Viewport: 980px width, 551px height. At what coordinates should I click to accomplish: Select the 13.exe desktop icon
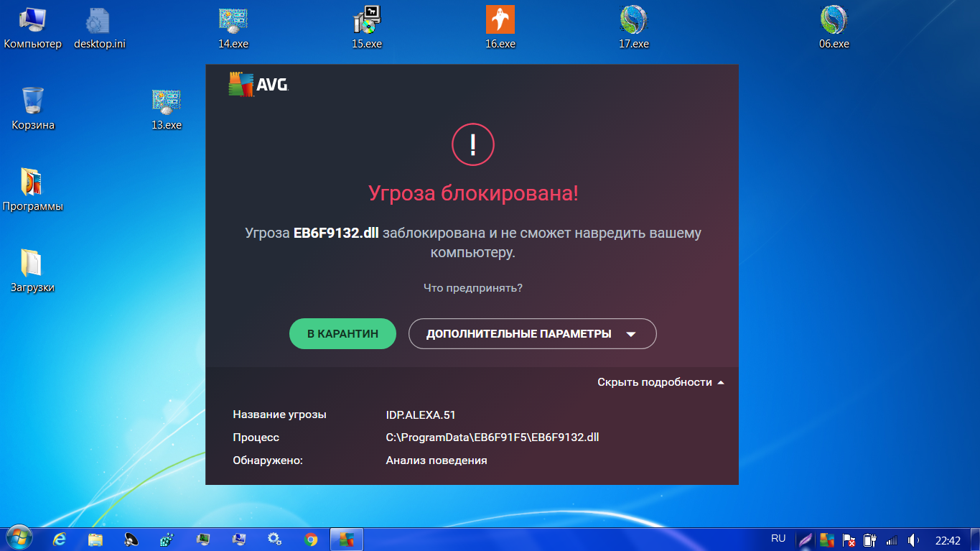(x=167, y=109)
